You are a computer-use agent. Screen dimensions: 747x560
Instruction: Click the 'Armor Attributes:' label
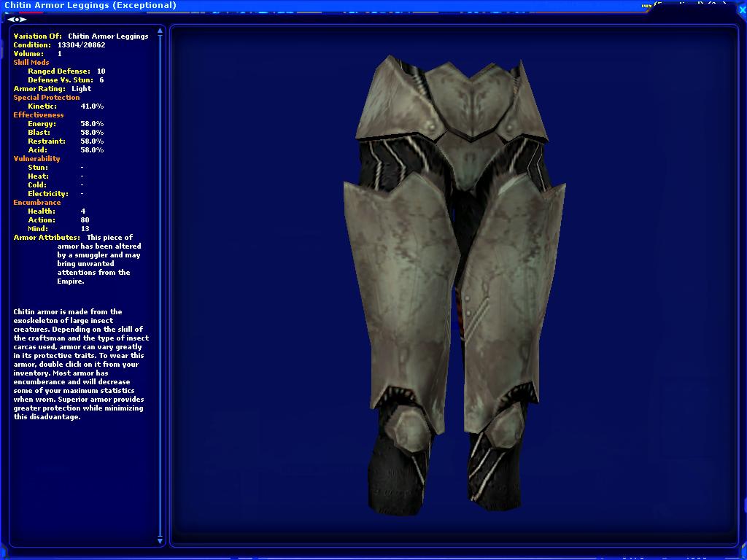pyautogui.click(x=47, y=237)
